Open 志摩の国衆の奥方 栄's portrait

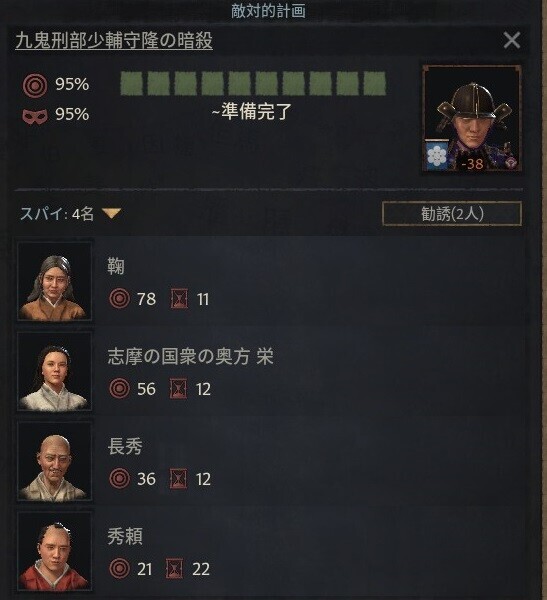coord(55,371)
